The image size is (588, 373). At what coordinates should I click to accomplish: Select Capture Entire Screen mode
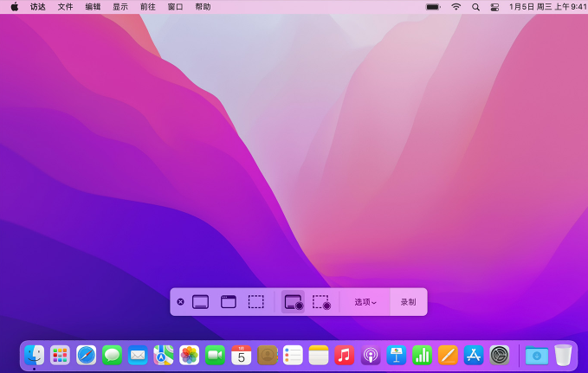point(201,302)
